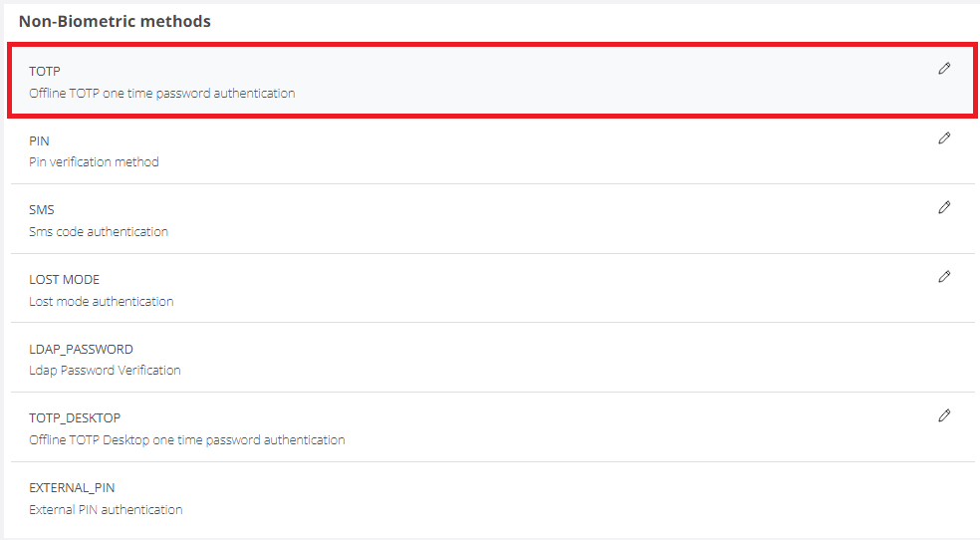Viewport: 980px width, 540px height.
Task: Click the pencil icon for PIN
Action: point(944,138)
